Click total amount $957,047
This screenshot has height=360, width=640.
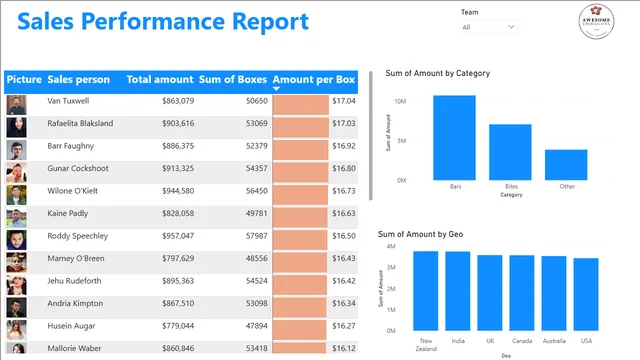click(x=178, y=236)
